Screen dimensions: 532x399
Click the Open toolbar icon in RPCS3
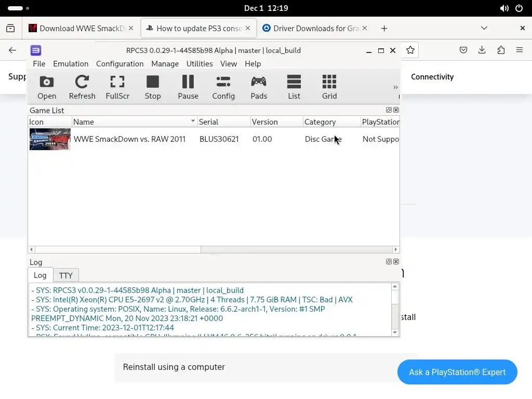(x=47, y=87)
